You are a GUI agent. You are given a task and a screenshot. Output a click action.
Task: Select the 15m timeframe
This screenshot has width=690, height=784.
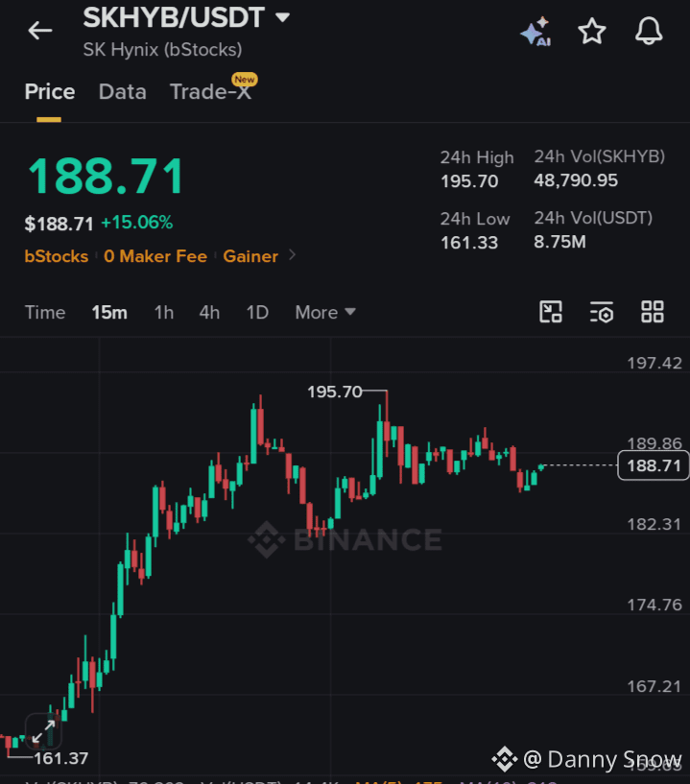tap(109, 313)
